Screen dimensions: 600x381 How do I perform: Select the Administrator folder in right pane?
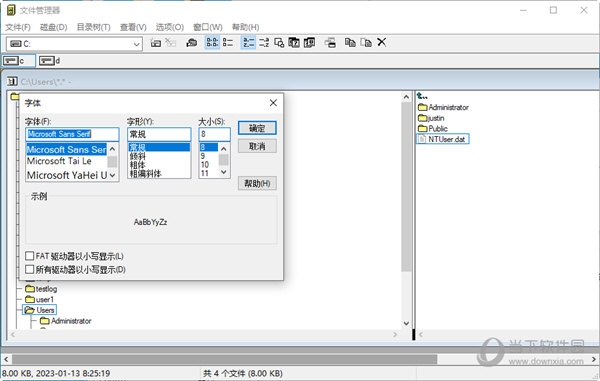point(443,107)
